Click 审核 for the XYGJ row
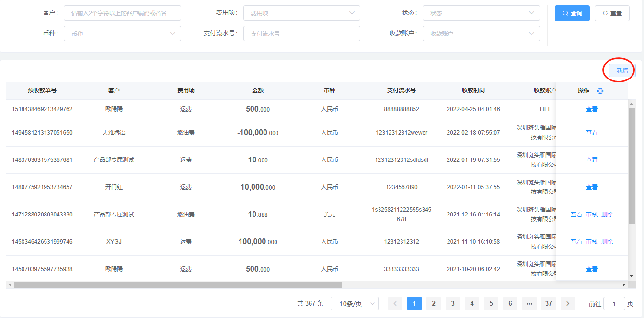 [592, 242]
